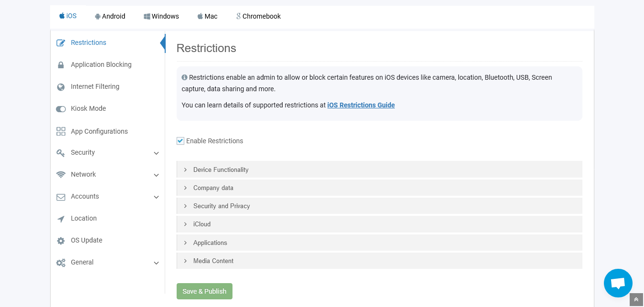Expand the General sidebar chevron
This screenshot has height=307, width=644.
(x=156, y=263)
